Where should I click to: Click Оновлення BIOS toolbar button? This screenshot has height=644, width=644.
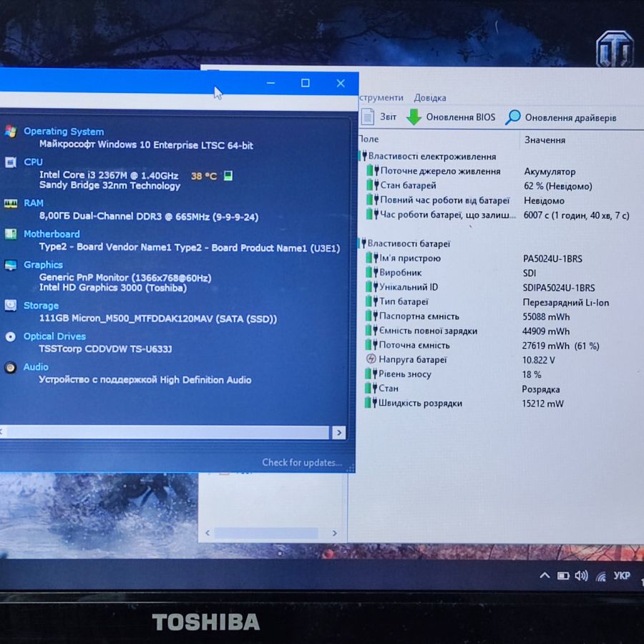(x=451, y=117)
